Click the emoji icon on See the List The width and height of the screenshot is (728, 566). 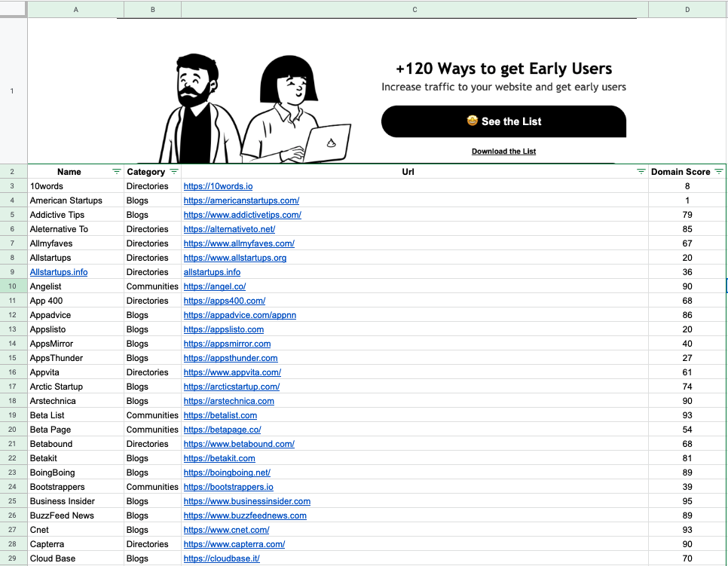pos(473,121)
